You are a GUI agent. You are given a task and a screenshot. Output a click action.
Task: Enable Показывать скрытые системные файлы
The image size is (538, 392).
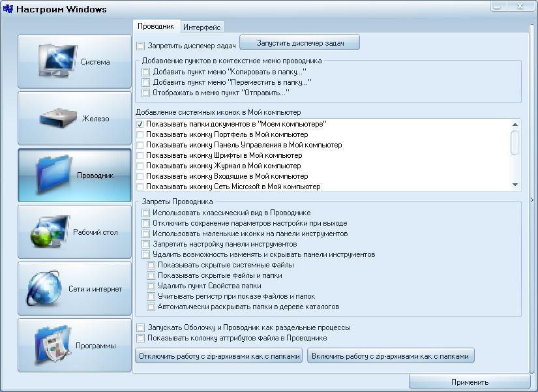point(151,265)
